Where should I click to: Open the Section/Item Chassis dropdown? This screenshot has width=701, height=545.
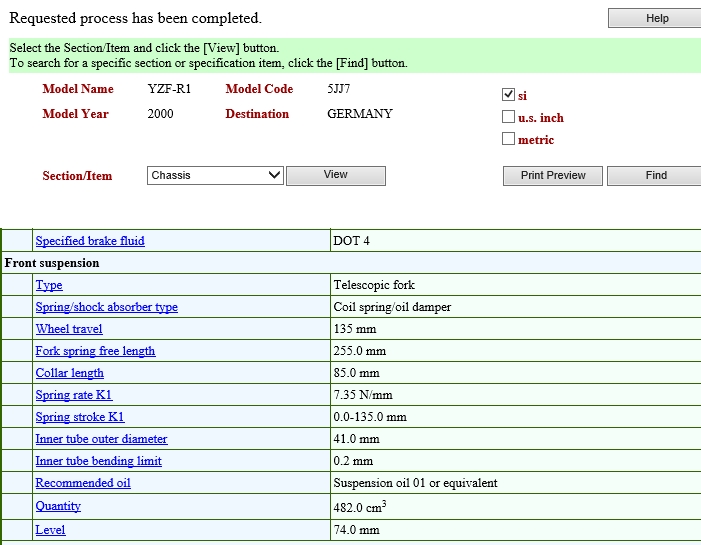click(216, 175)
